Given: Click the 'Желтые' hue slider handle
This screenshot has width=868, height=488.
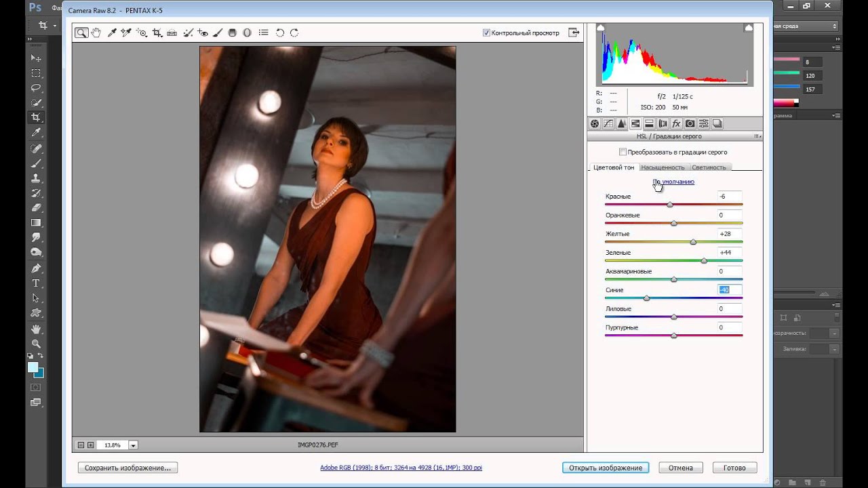Looking at the screenshot, I should [x=693, y=242].
